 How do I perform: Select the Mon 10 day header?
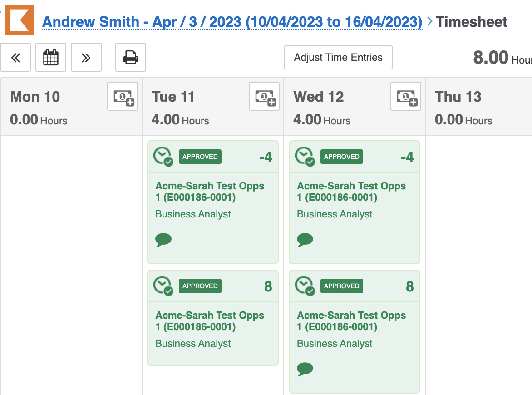35,97
